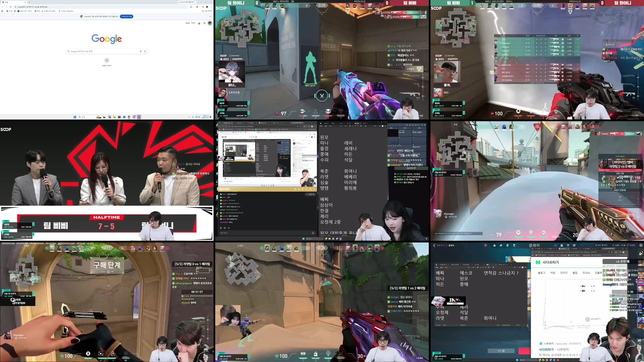Expand the hidden tray icons chevron
This screenshot has width=644, height=362.
point(189,117)
